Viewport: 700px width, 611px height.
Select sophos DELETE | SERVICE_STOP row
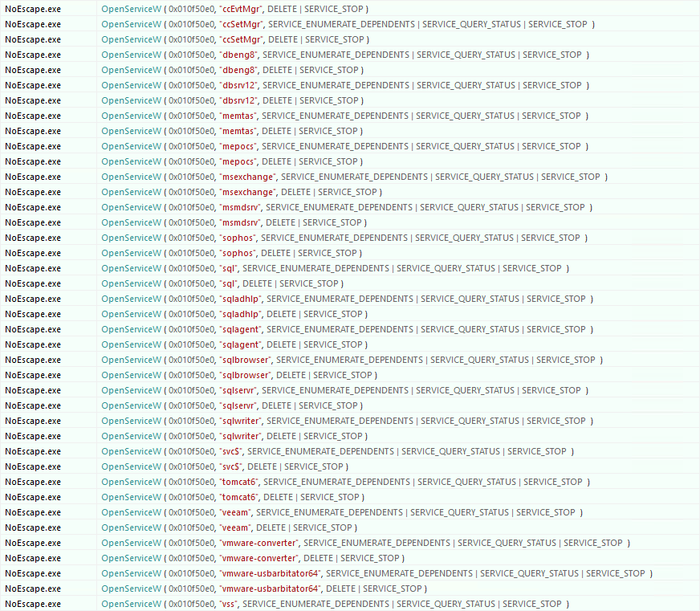[x=350, y=253]
